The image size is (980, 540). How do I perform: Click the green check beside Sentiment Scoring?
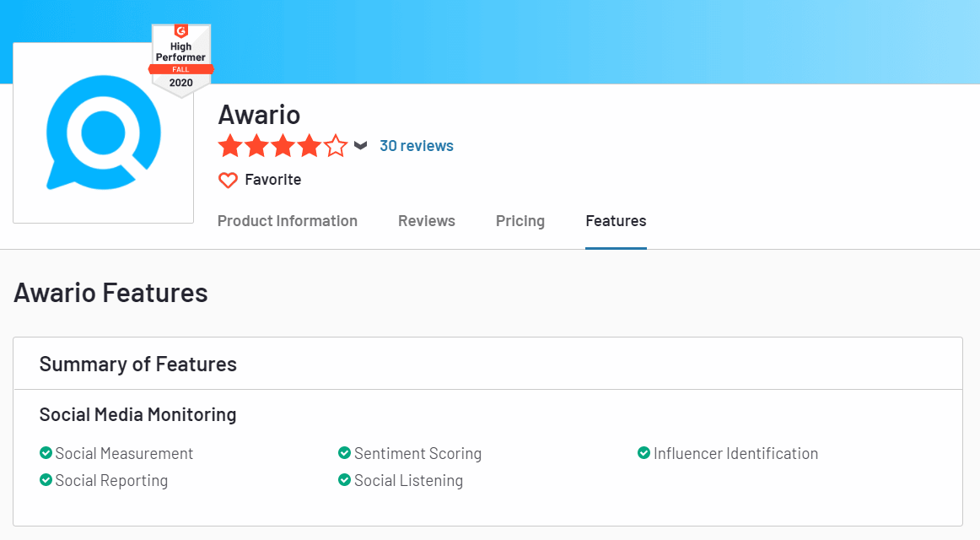pyautogui.click(x=344, y=453)
